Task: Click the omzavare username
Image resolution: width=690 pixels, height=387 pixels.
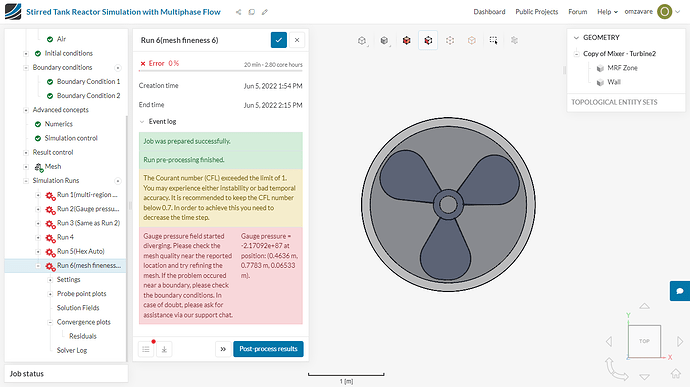Action: click(x=639, y=11)
